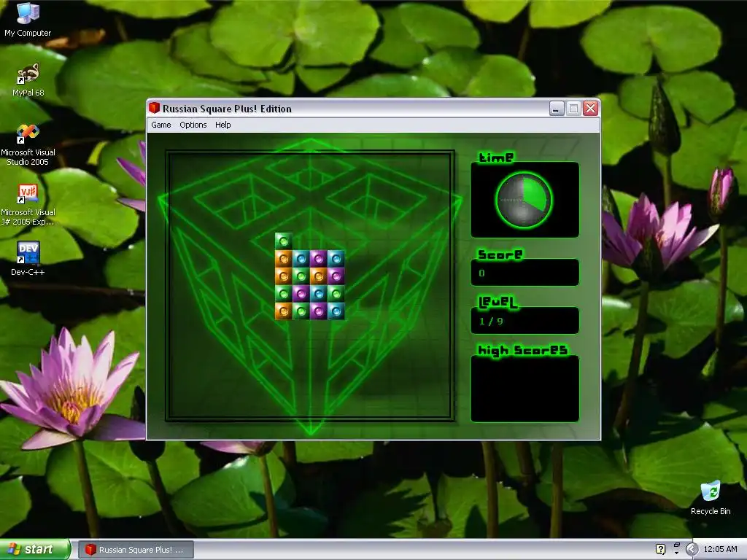This screenshot has height=560, width=747.
Task: Click the blue block directly right of the top orange block
Action: tap(301, 259)
